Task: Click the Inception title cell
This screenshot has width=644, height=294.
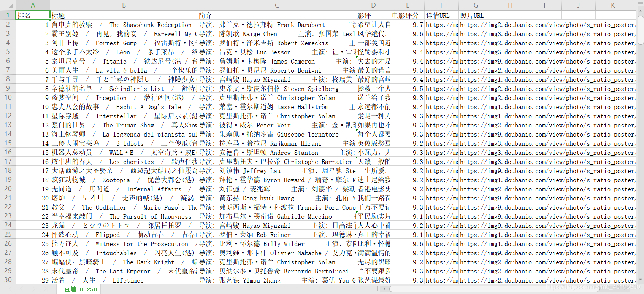Action: (x=124, y=98)
